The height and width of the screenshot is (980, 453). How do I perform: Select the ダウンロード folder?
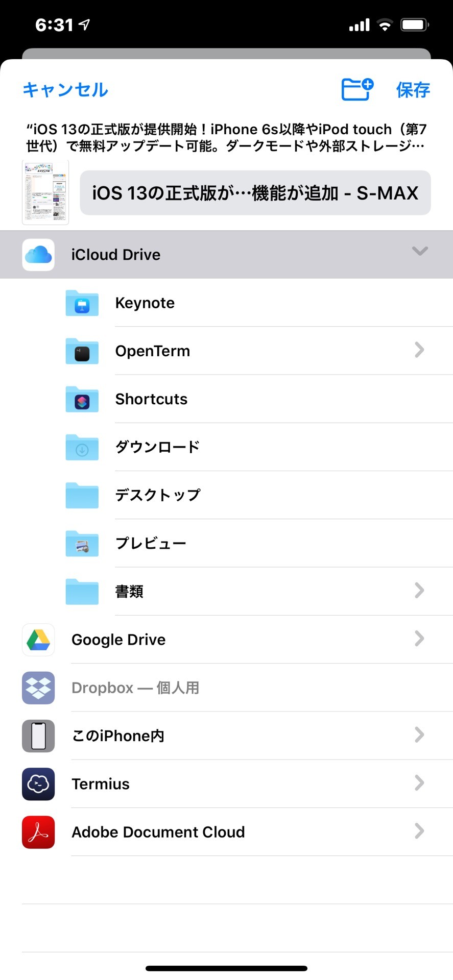coord(226,447)
